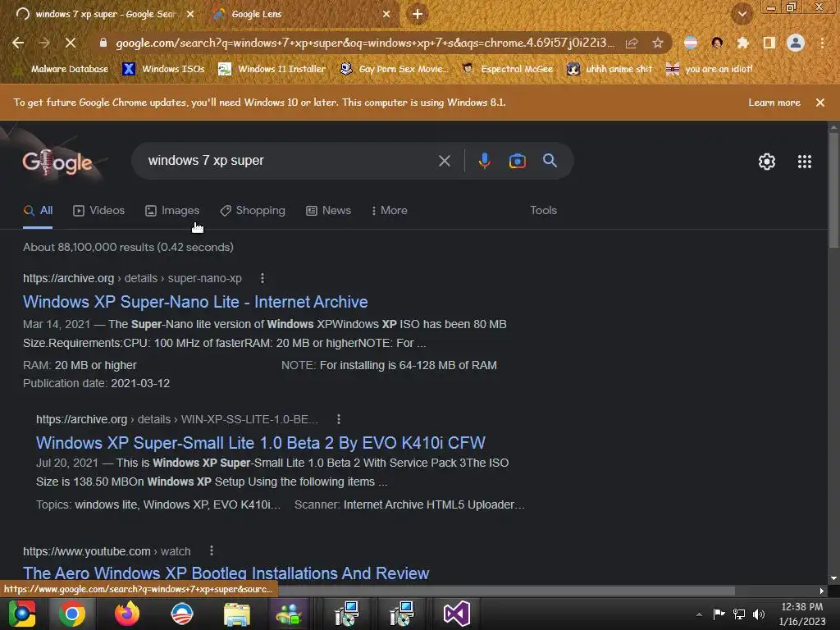Viewport: 840px width, 630px height.
Task: Open The Aero Windows XP Bootleg result
Action: pyautogui.click(x=226, y=573)
